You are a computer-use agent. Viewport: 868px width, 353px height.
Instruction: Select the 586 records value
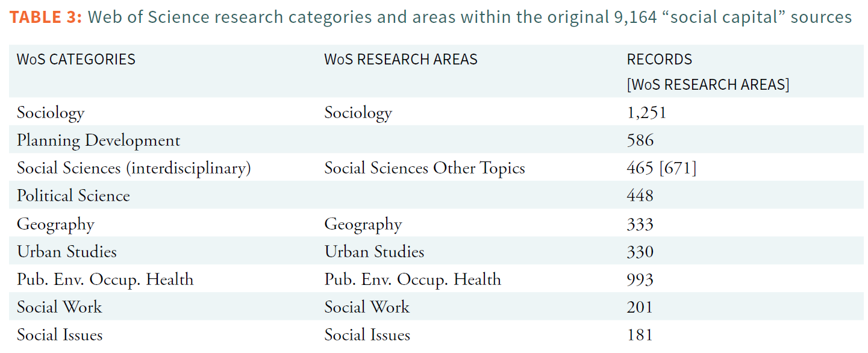pyautogui.click(x=640, y=140)
